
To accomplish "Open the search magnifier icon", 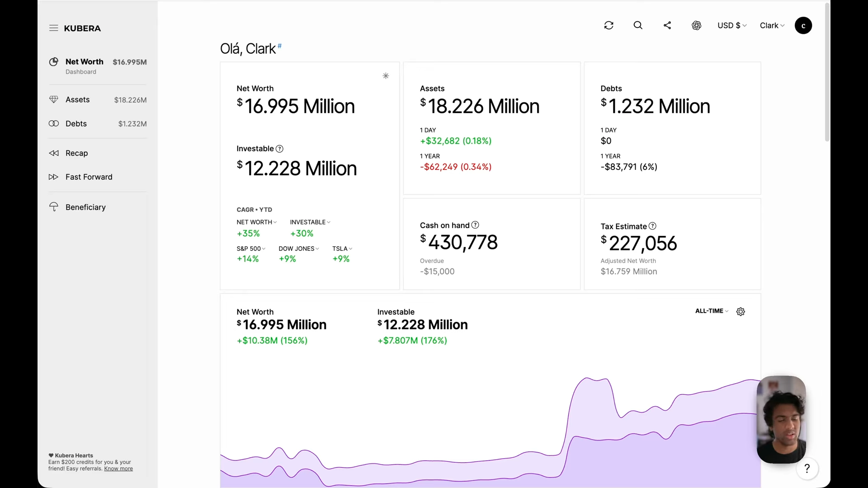I will 638,25.
